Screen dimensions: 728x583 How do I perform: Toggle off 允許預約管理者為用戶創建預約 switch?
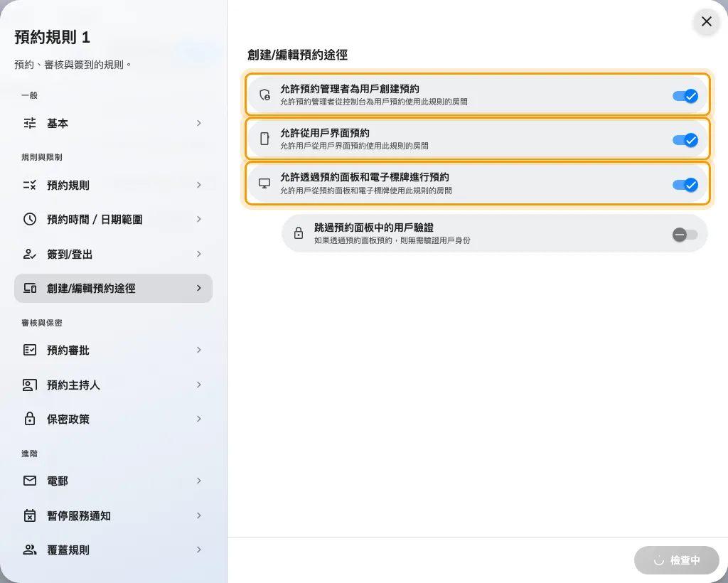[x=685, y=96]
